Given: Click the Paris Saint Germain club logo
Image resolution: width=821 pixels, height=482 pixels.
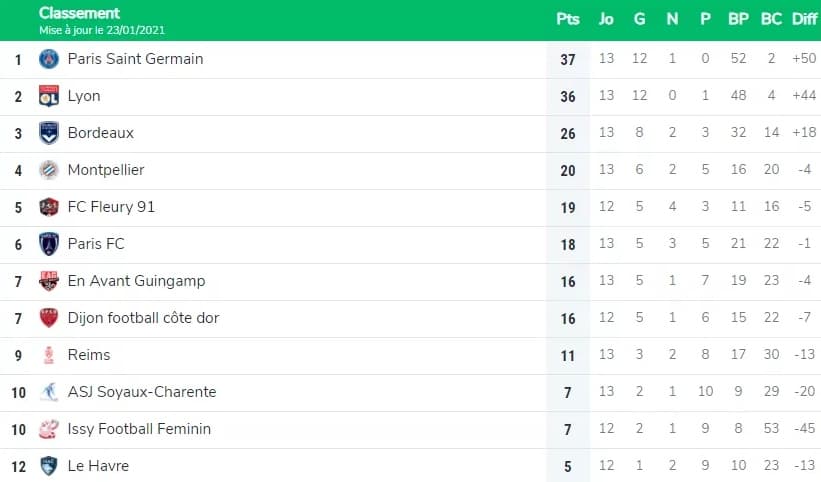Looking at the screenshot, I should [x=49, y=59].
